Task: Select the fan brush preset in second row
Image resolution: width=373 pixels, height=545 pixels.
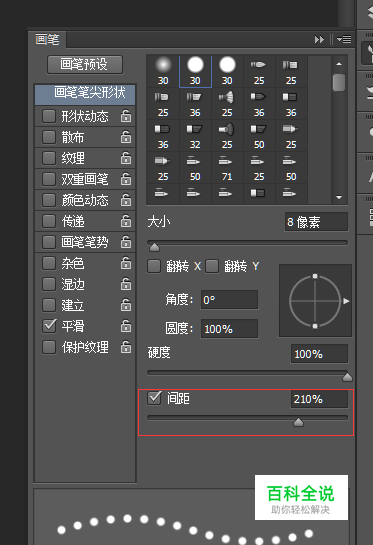Action: click(227, 104)
